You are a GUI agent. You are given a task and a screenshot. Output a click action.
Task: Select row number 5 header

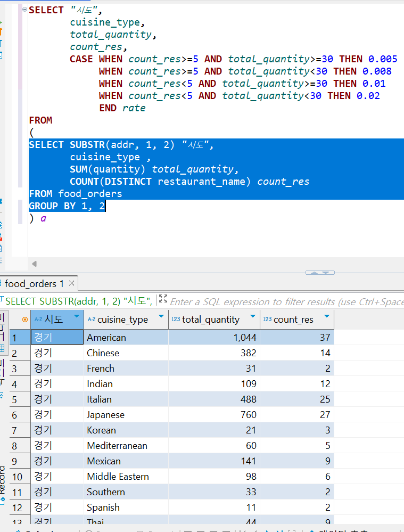tap(20, 399)
